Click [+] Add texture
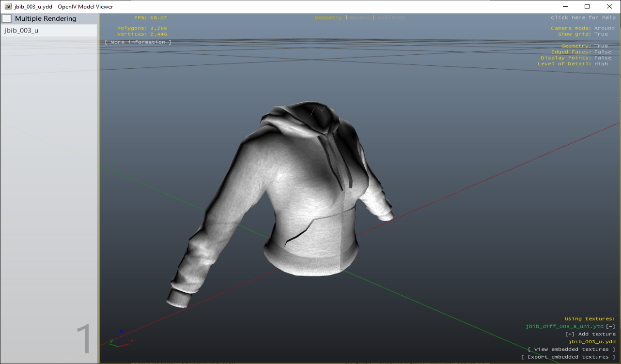Screen dimensions: 621x364 point(590,334)
